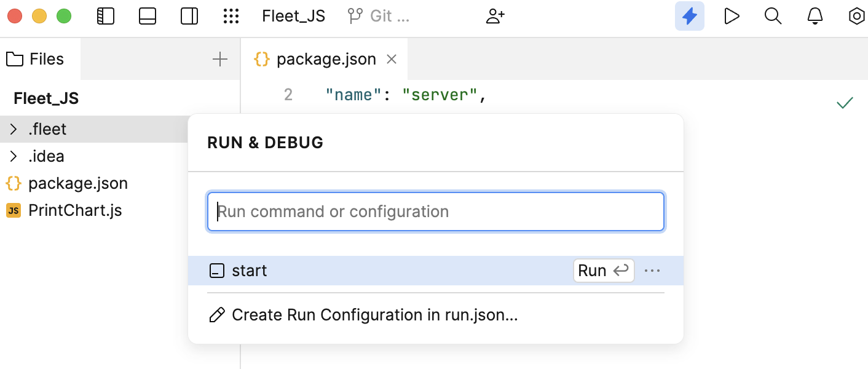Expand the .idea folder
Viewport: 868px width, 369px height.
click(14, 156)
